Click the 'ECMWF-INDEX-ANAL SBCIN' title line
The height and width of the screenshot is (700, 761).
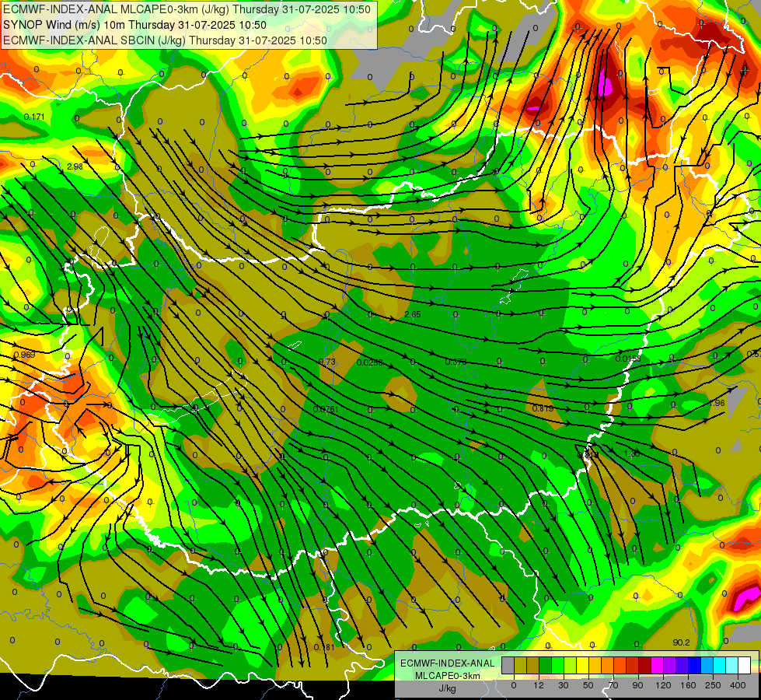(165, 40)
